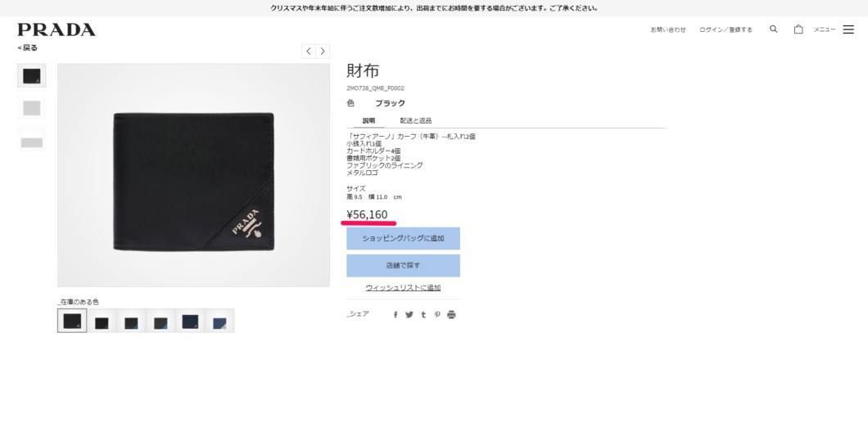Click ウィッシュリストに追加 link
The image size is (868, 423).
(403, 287)
